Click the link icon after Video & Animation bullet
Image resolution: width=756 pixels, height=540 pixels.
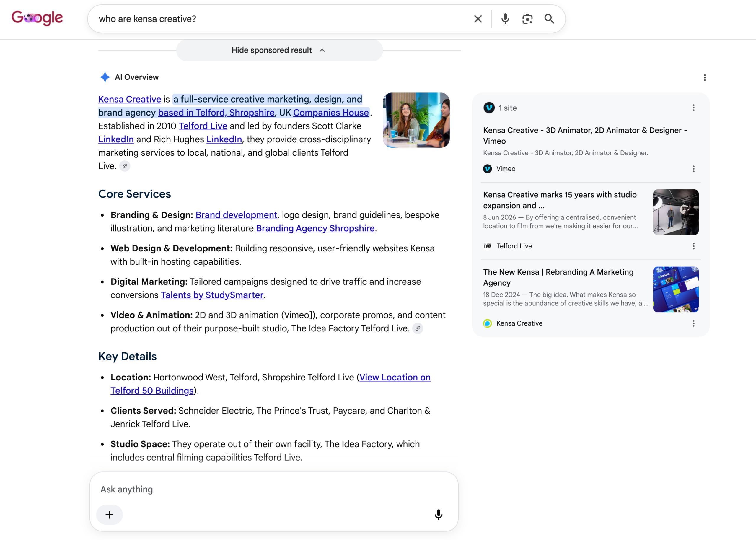click(418, 328)
